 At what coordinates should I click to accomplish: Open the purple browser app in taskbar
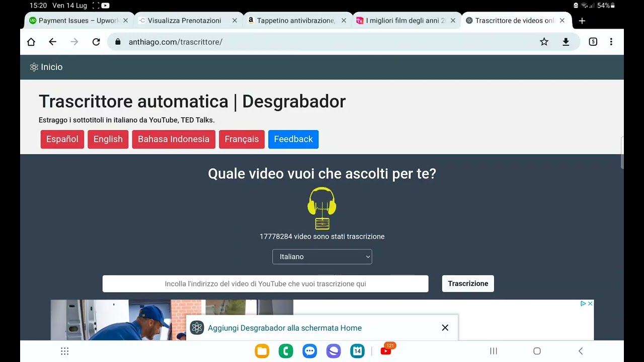[x=334, y=351]
